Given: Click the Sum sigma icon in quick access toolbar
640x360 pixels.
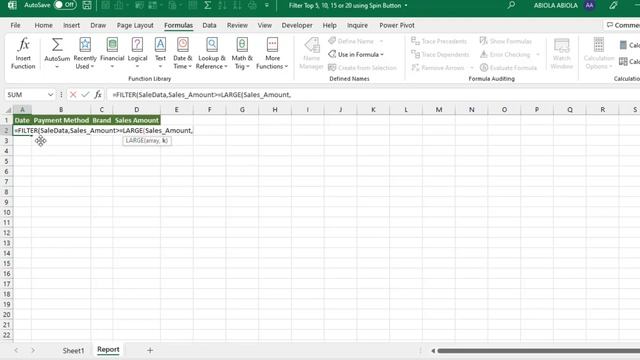Looking at the screenshot, I should pyautogui.click(x=207, y=5).
